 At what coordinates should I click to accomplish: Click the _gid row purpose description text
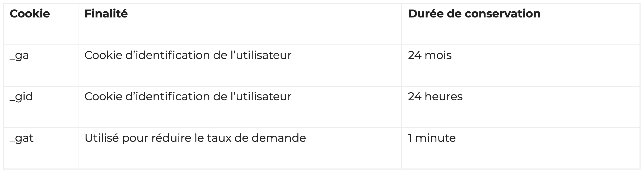(188, 97)
